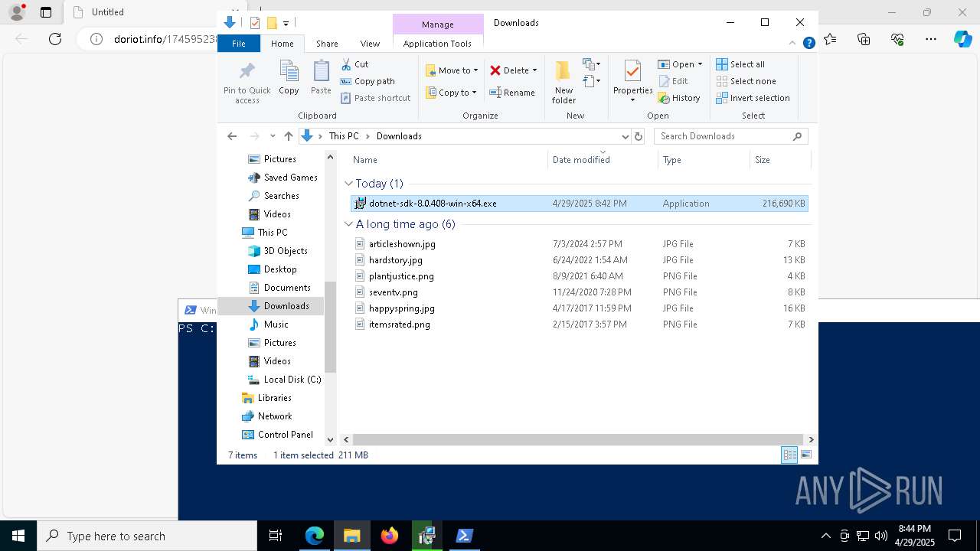Switch to the Share tab

[x=327, y=44]
